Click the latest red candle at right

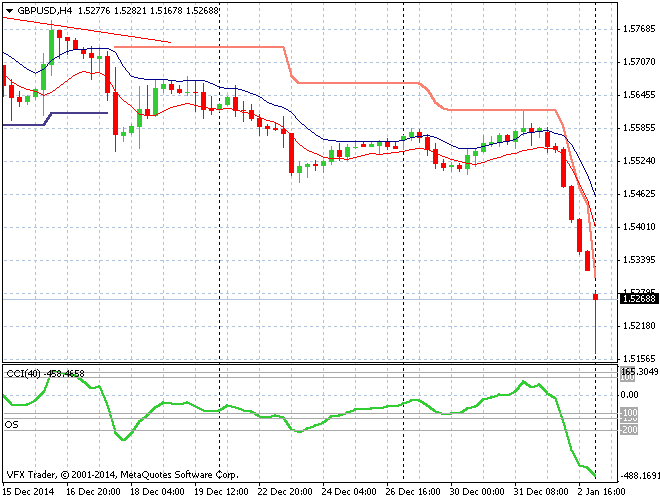tap(595, 297)
